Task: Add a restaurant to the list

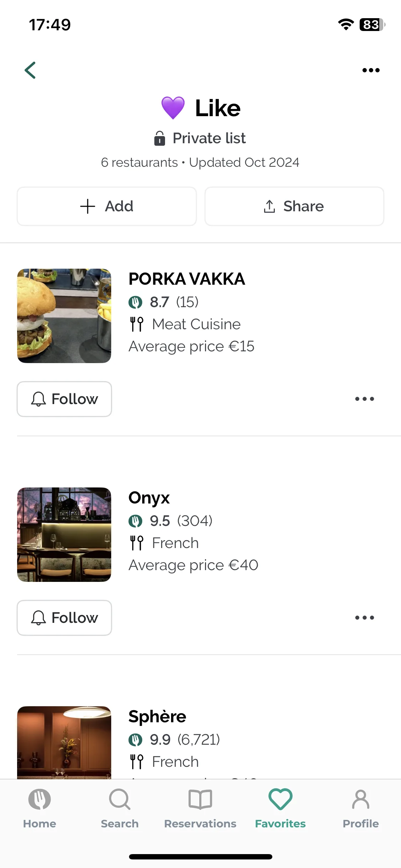Action: coord(107,206)
